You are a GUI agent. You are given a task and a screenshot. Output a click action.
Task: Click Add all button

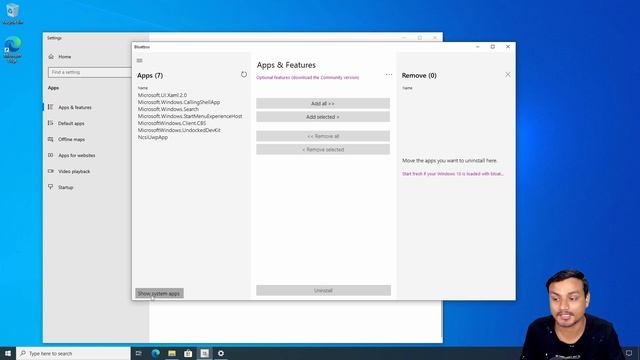(323, 104)
